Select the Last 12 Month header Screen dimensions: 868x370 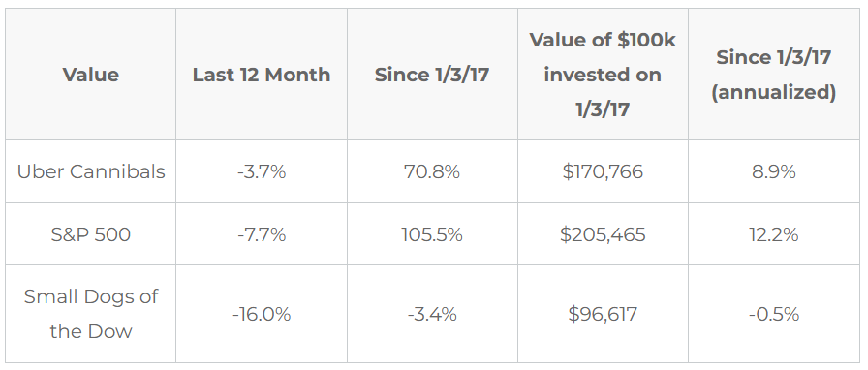[262, 75]
